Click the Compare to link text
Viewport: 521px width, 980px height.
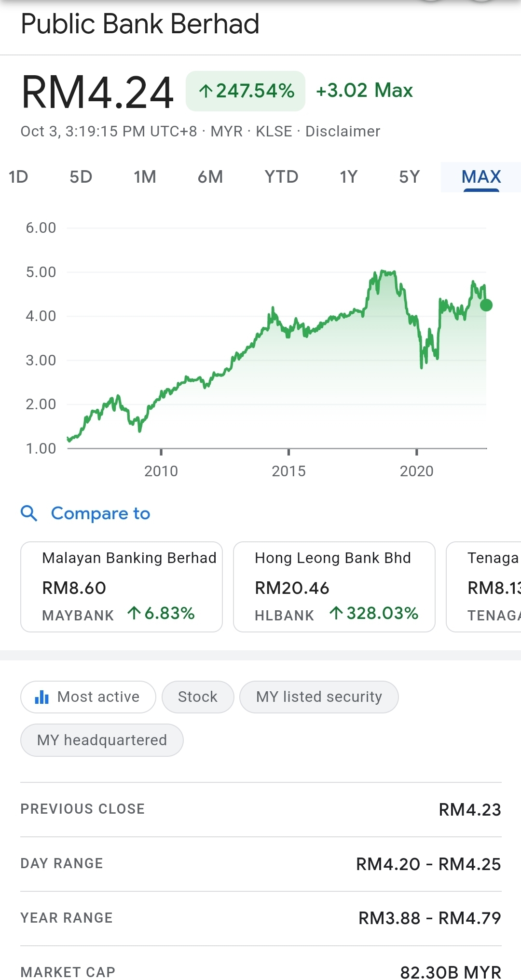pos(100,513)
